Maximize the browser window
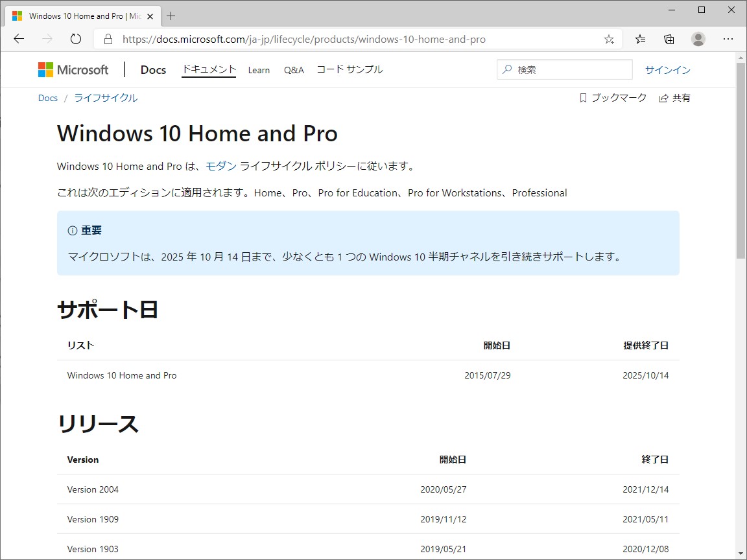 [x=701, y=10]
